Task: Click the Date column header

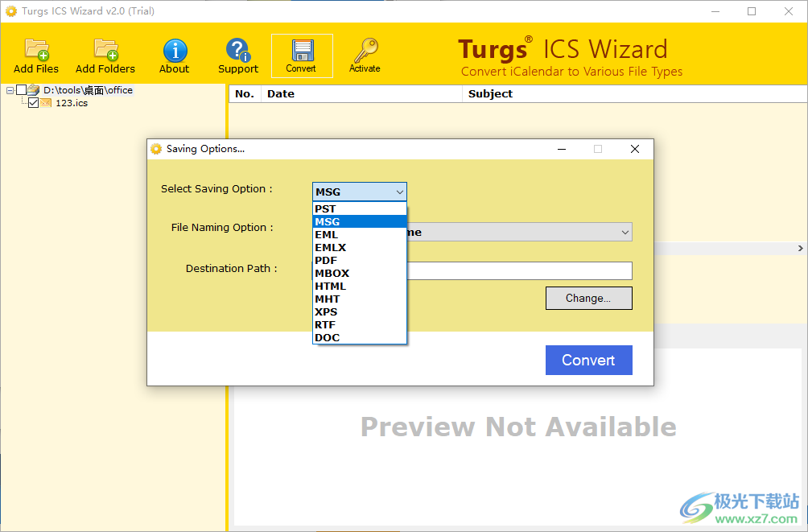Action: [361, 94]
